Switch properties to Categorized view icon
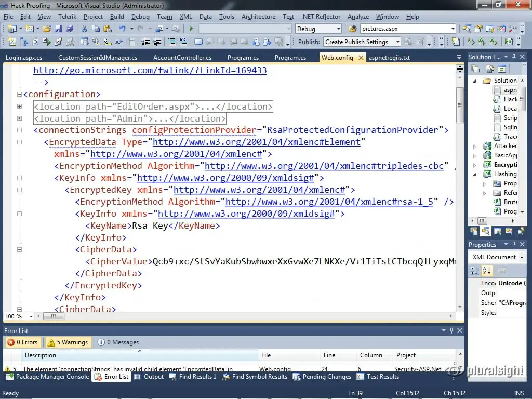Screen dimensions: 532x399 [475, 271]
